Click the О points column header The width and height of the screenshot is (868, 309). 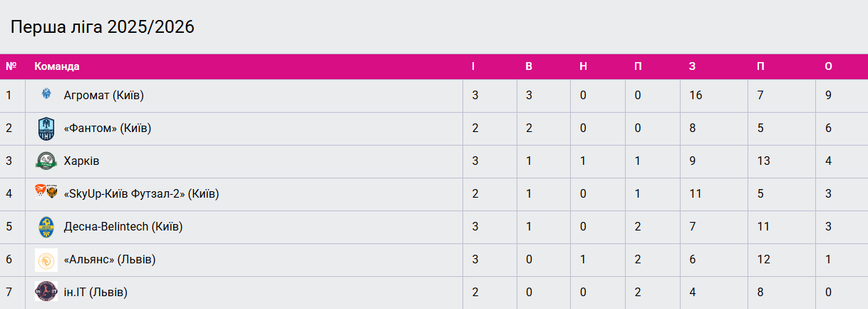tap(829, 66)
